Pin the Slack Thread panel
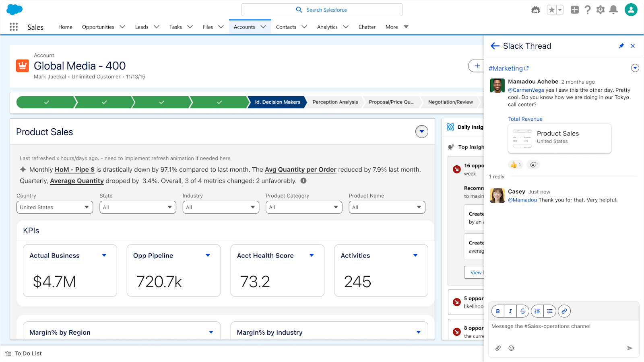The height and width of the screenshot is (362, 644). [621, 46]
